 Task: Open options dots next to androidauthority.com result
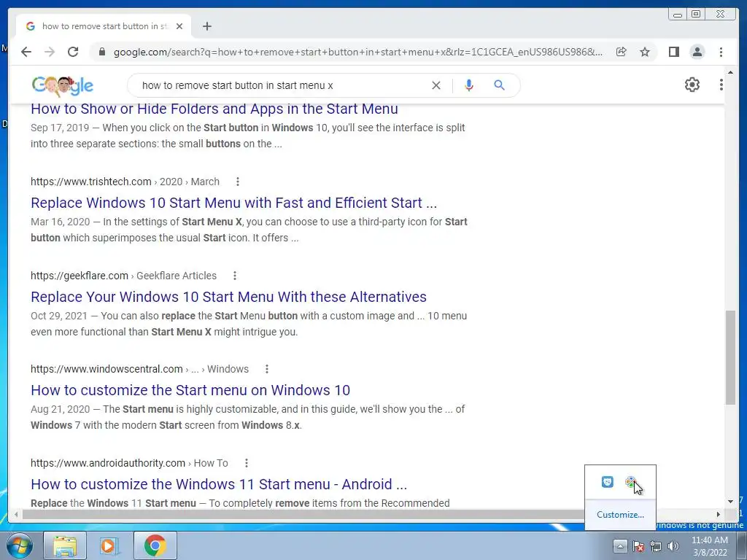[247, 463]
